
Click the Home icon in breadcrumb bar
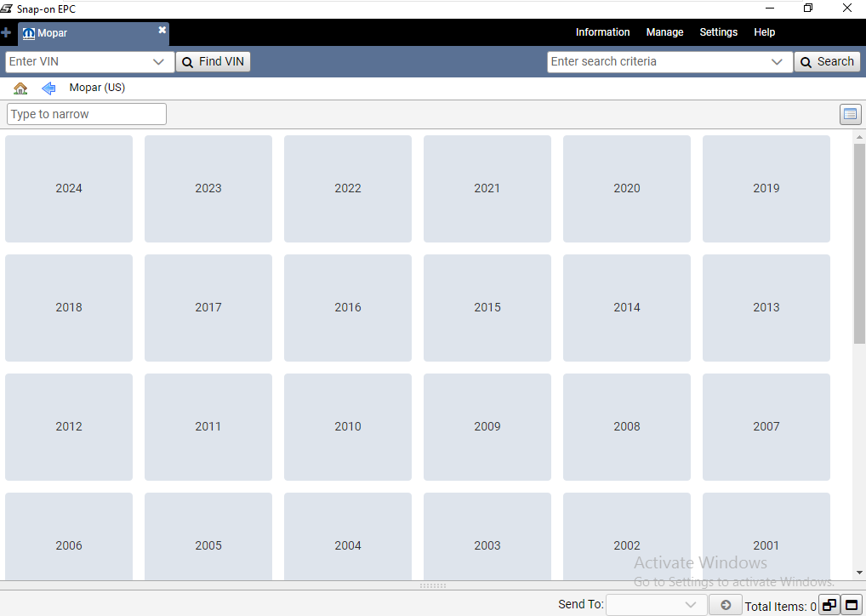20,88
